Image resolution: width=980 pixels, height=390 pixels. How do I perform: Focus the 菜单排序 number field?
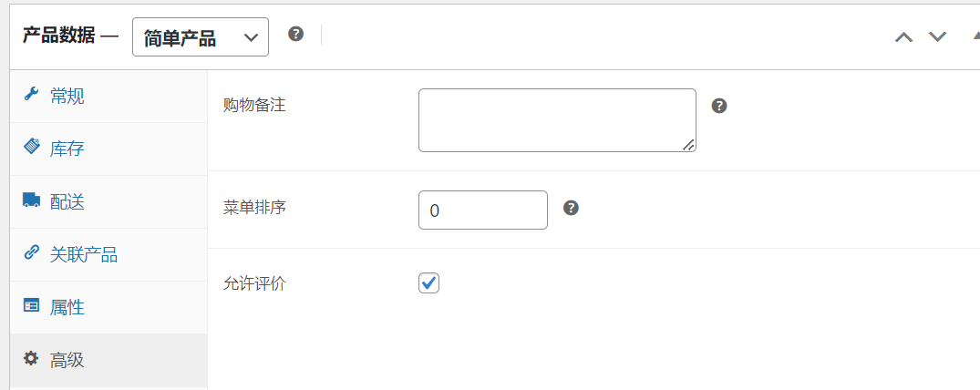click(483, 210)
